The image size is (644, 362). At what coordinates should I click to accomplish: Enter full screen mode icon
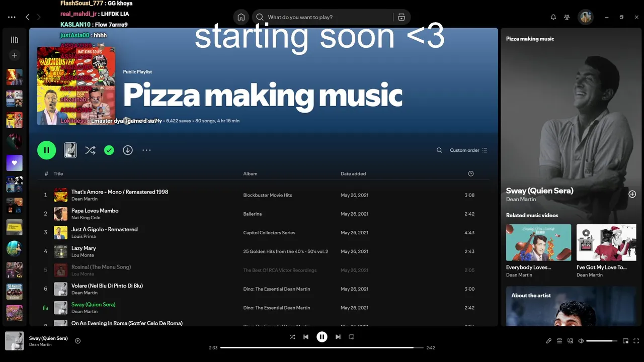point(636,341)
